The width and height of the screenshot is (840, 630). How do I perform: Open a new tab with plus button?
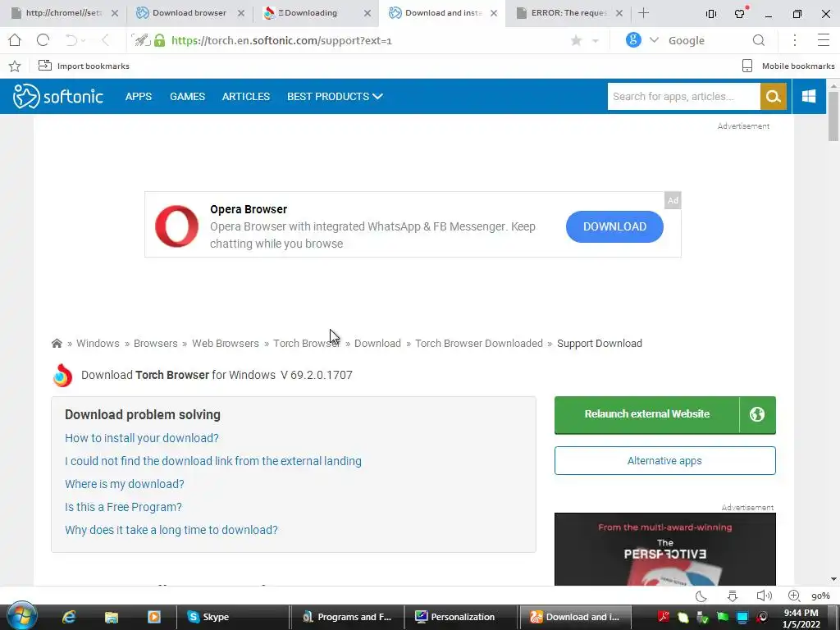pyautogui.click(x=644, y=13)
